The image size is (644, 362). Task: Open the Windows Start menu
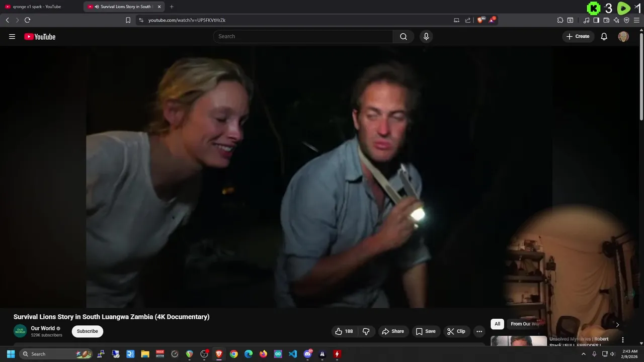tap(11, 354)
